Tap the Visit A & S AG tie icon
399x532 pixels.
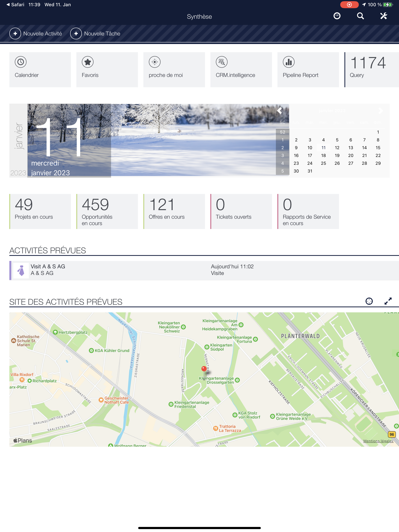tap(21, 270)
